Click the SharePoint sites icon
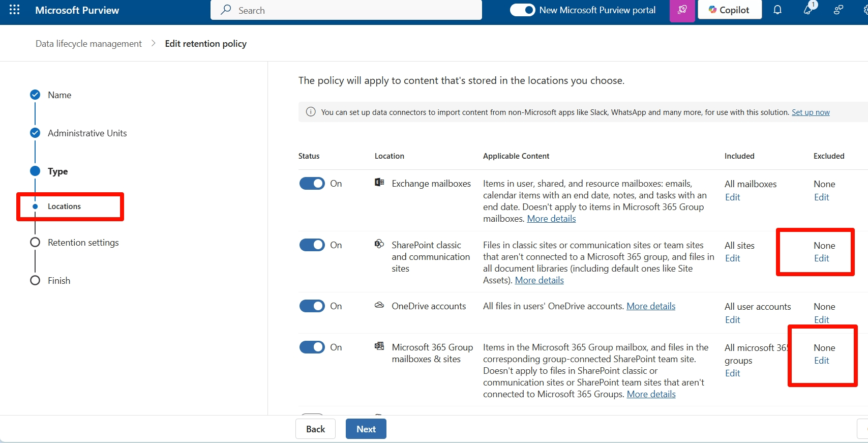 379,244
